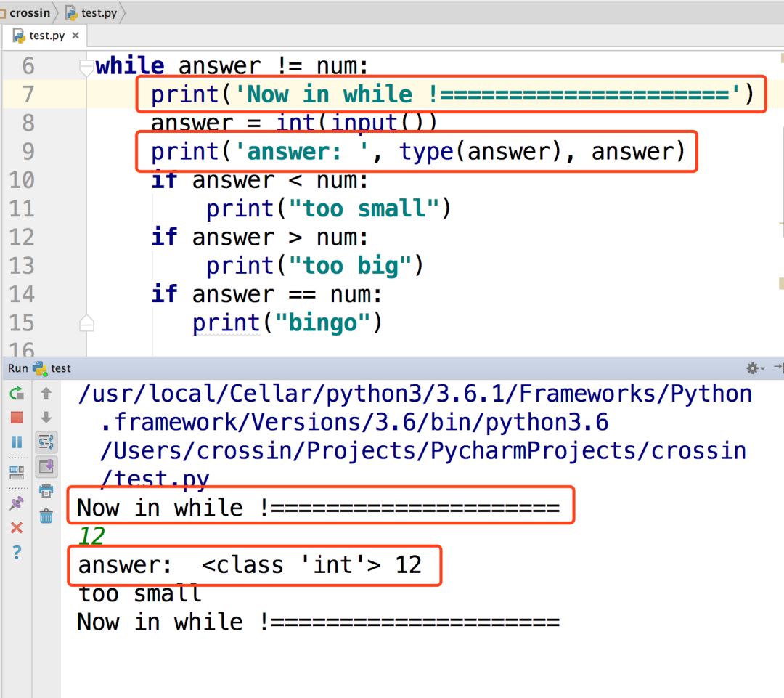This screenshot has width=784, height=698.
Task: Toggle scroll to end of output
Action: pyautogui.click(x=46, y=466)
